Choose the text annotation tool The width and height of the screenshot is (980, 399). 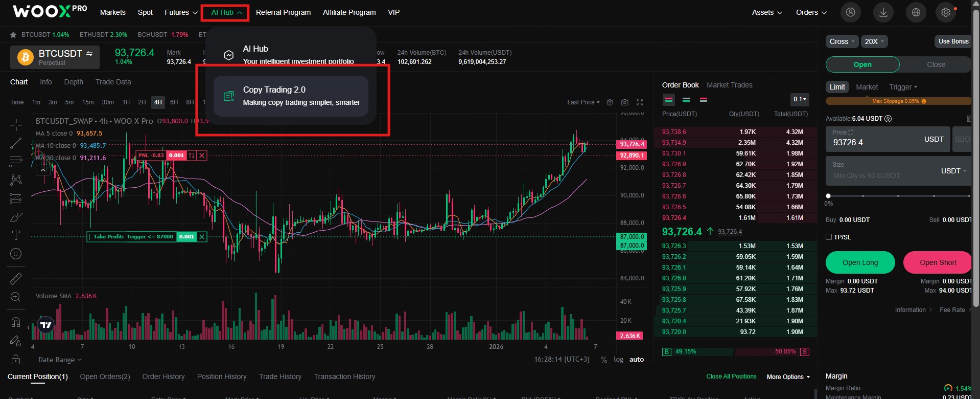point(16,235)
